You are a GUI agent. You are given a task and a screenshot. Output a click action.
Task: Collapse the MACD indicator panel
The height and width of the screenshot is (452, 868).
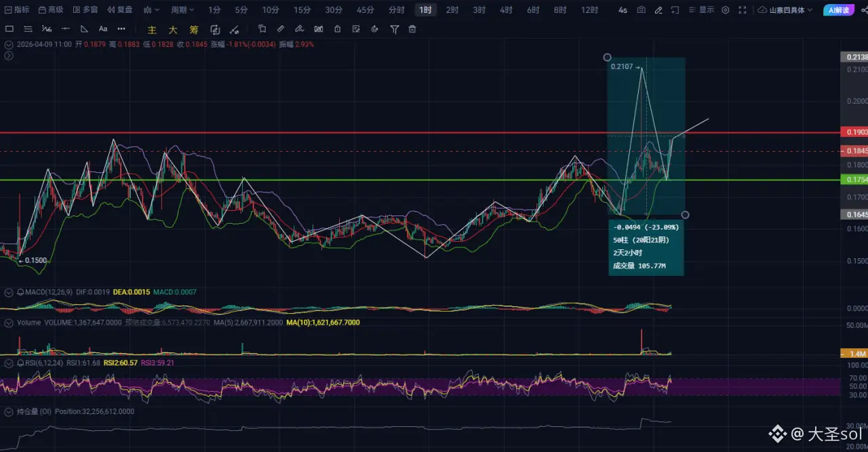pos(9,292)
